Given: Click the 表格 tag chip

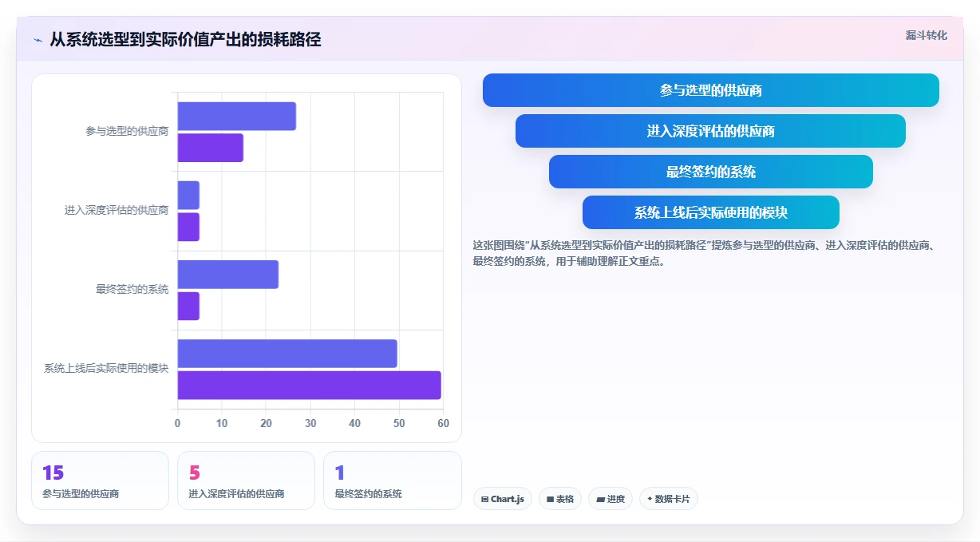Looking at the screenshot, I should [x=560, y=499].
